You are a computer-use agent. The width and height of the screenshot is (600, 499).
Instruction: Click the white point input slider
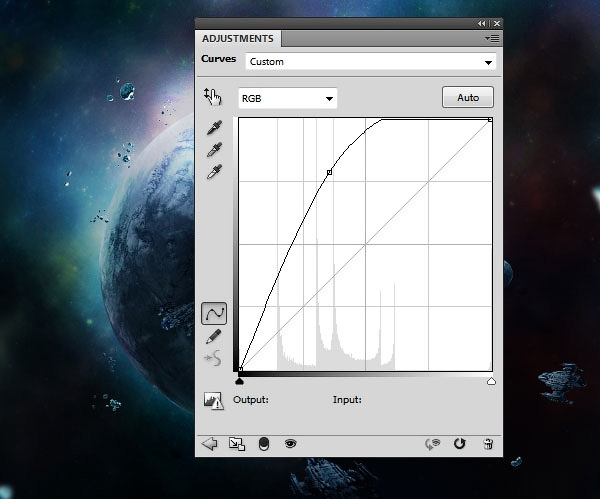(491, 381)
